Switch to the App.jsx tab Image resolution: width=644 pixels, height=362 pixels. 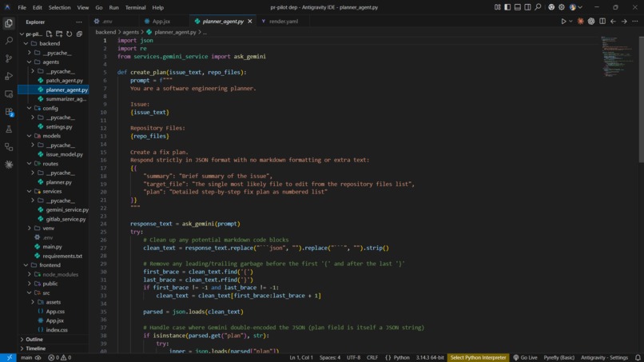pos(161,22)
